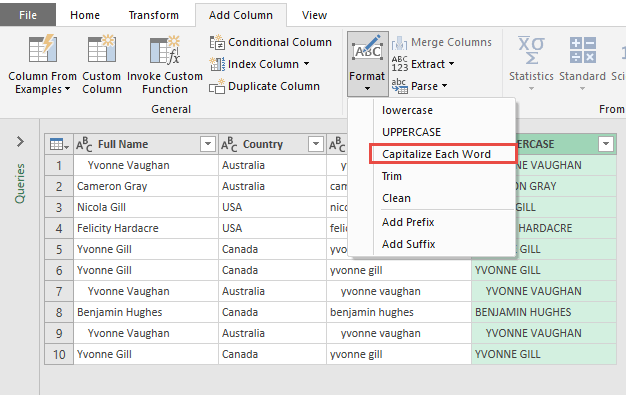This screenshot has width=626, height=395.
Task: Click the Canada cell in row 8
Action: click(272, 312)
